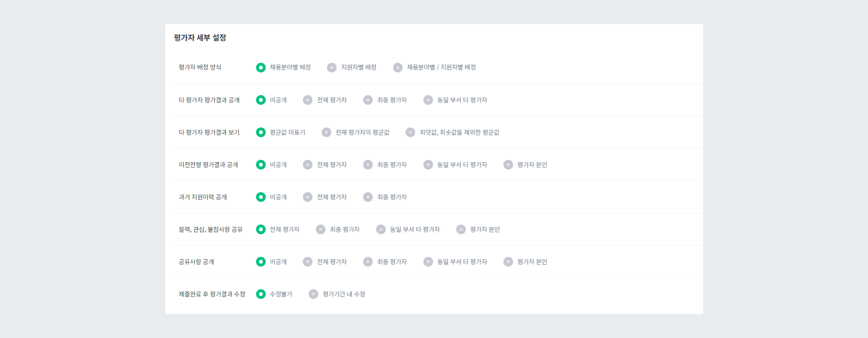The height and width of the screenshot is (338, 868).
Task: Select 평가자 본인 in 블랙, 관심, 불참사항 공유
Action: point(461,229)
